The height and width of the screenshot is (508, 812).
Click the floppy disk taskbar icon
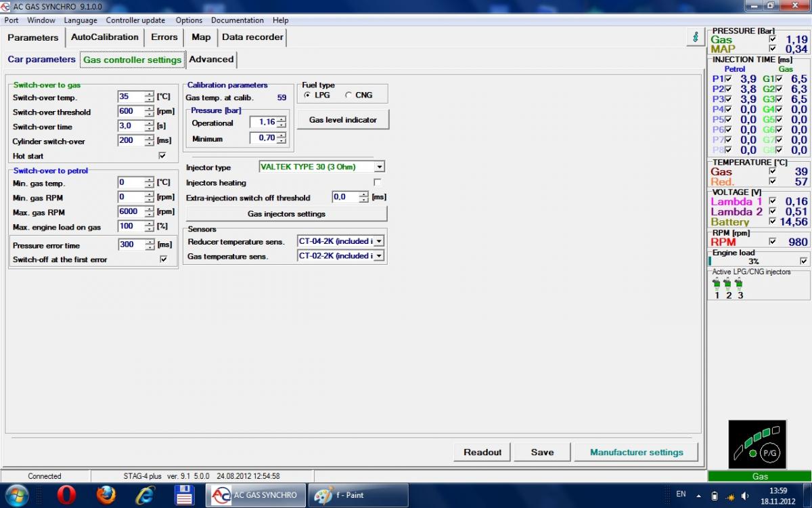(x=185, y=494)
